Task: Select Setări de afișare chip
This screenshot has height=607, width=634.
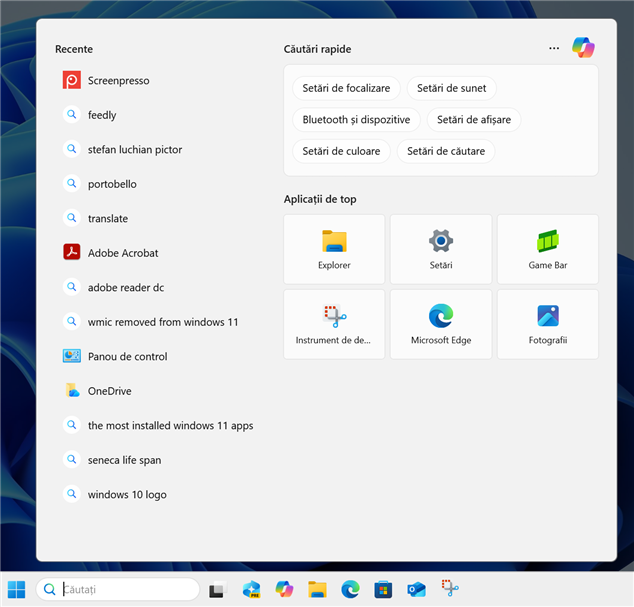Action: tap(474, 120)
